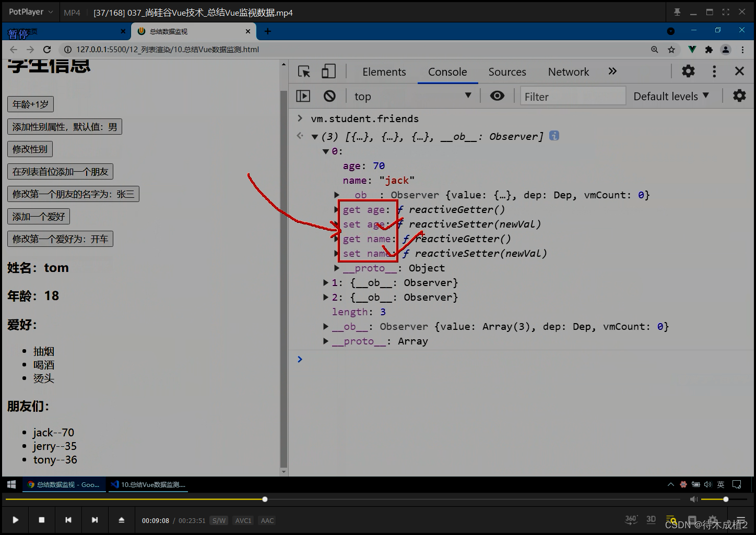Go to the next file in PotPlayer
Viewport: 756px width, 535px height.
(x=95, y=520)
